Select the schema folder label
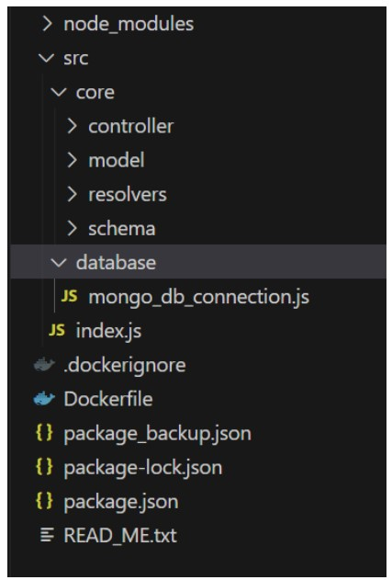 point(122,229)
